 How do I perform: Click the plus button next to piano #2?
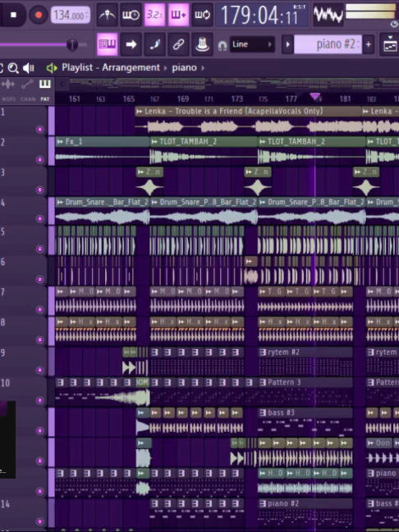[369, 44]
